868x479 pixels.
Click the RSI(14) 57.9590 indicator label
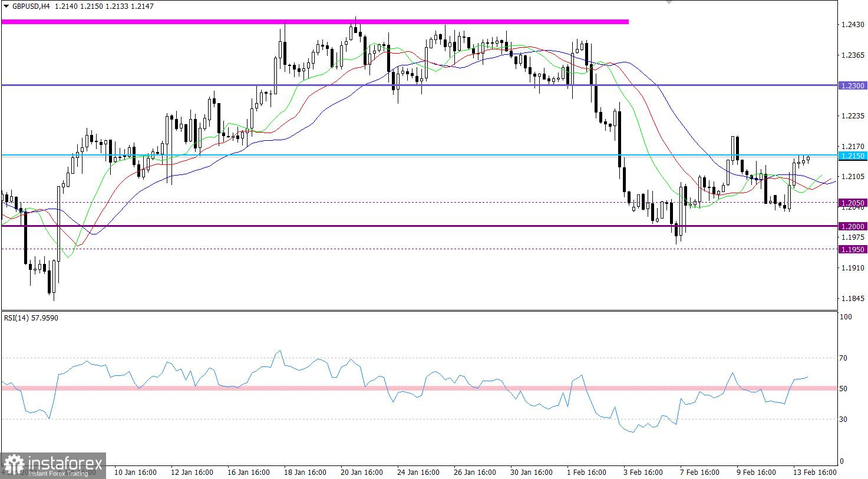(31, 318)
